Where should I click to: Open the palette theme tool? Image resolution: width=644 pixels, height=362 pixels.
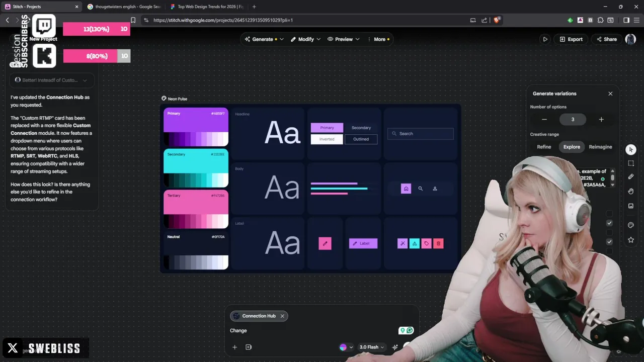(631, 225)
